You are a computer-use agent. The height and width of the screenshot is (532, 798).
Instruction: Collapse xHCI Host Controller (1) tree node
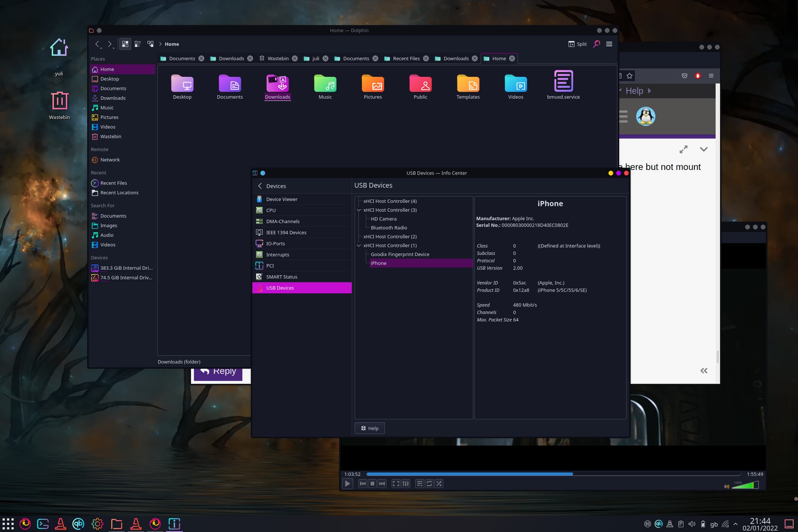click(359, 246)
